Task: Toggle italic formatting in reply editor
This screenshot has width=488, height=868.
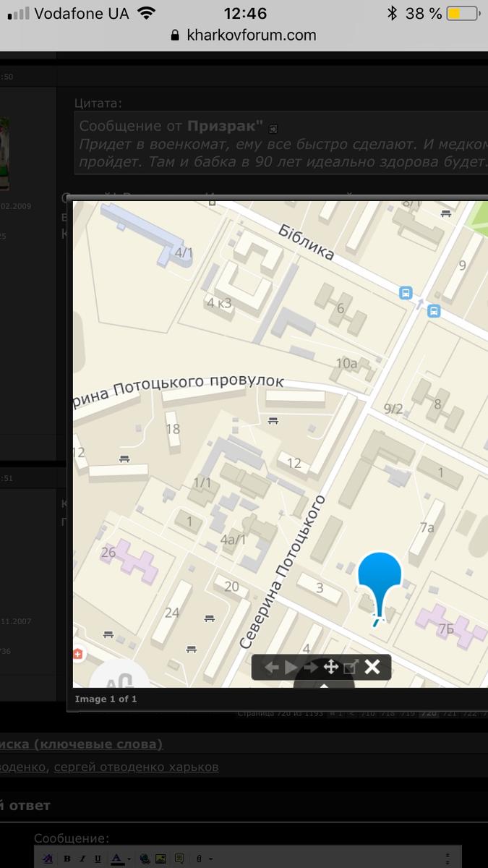Action: click(82, 859)
